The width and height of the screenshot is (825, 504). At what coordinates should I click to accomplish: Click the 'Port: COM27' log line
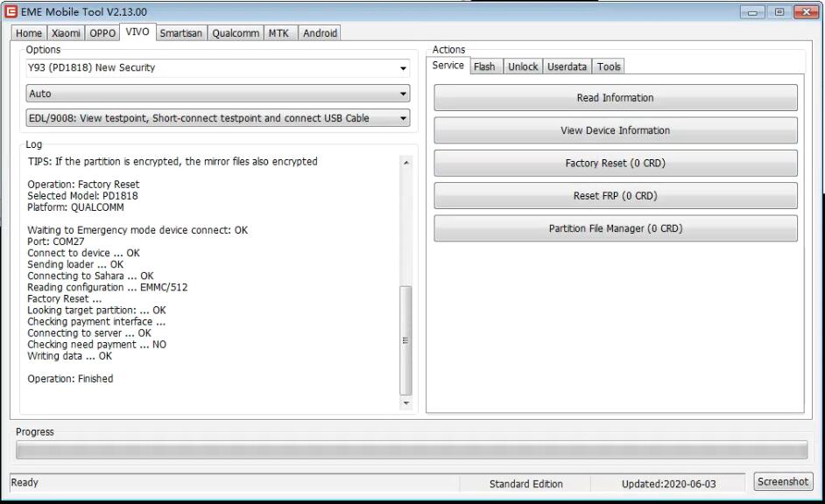click(x=56, y=241)
